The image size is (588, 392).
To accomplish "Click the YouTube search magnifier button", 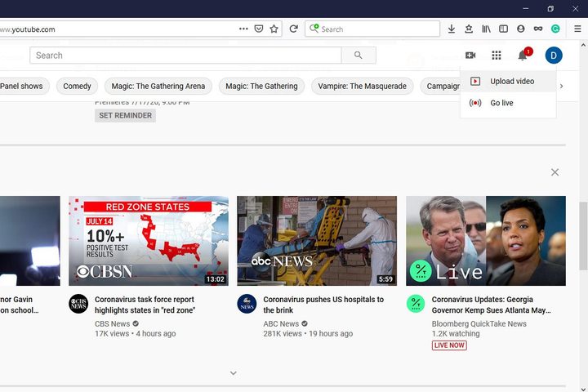I will [x=359, y=56].
